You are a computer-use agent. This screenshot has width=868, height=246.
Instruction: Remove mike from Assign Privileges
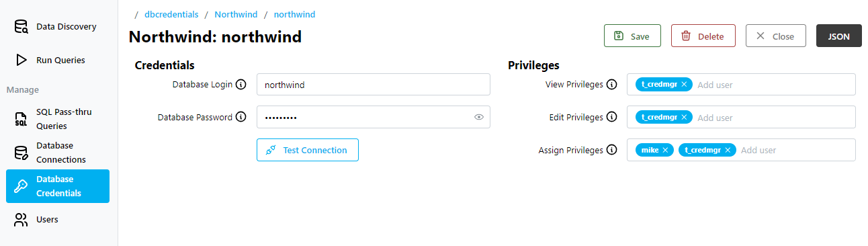(664, 150)
